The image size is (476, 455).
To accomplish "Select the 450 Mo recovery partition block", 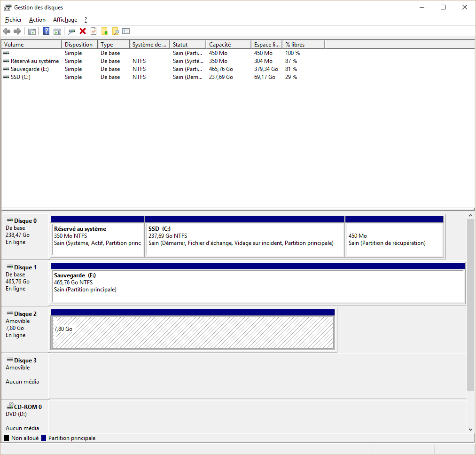I will [x=394, y=240].
